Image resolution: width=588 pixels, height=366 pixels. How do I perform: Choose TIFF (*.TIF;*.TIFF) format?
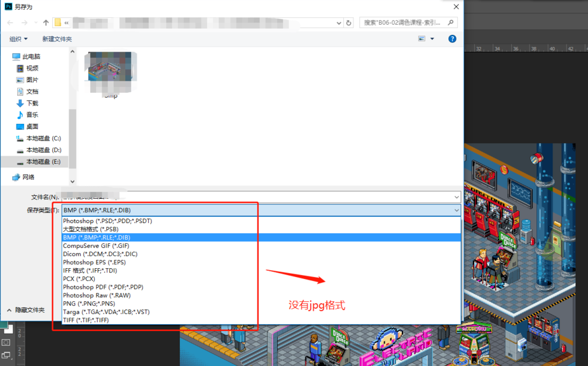pos(261,320)
